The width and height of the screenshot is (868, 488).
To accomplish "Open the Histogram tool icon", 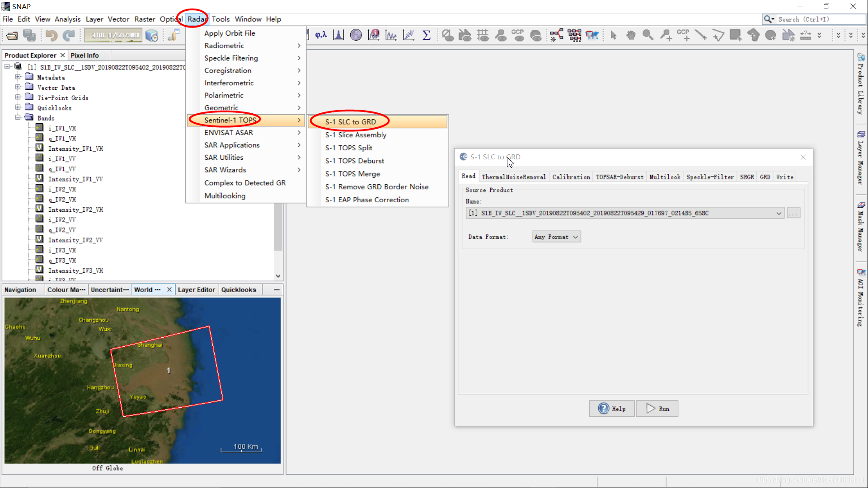I will tap(338, 35).
